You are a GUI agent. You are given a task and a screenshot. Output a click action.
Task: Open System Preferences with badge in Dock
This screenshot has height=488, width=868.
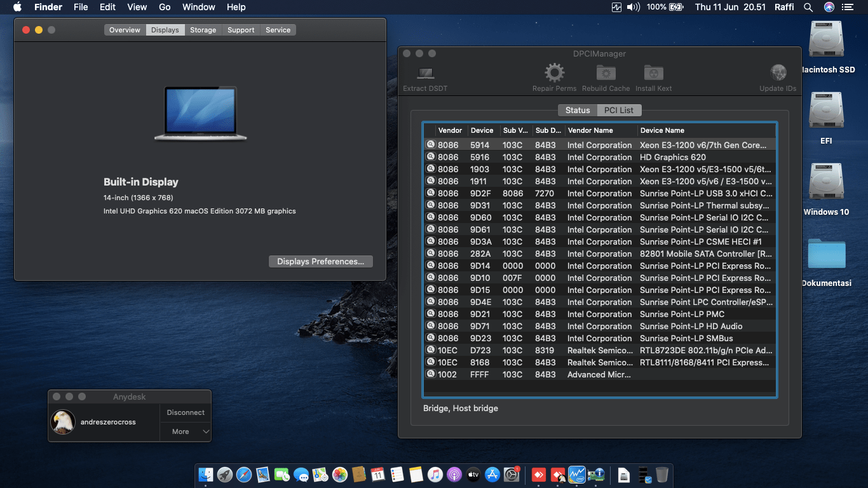512,475
